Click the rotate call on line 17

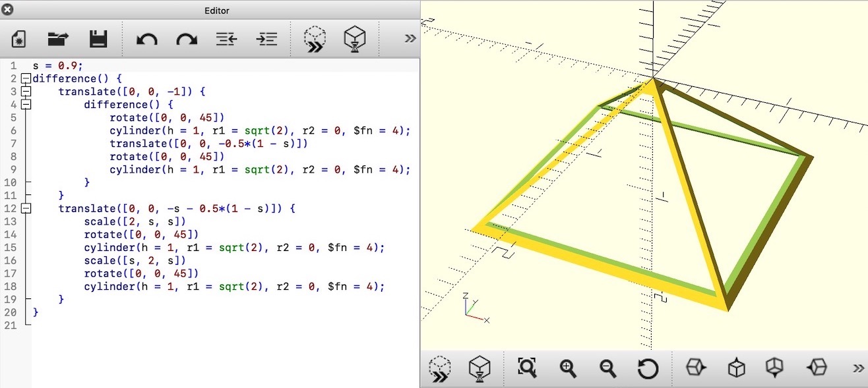click(x=141, y=274)
